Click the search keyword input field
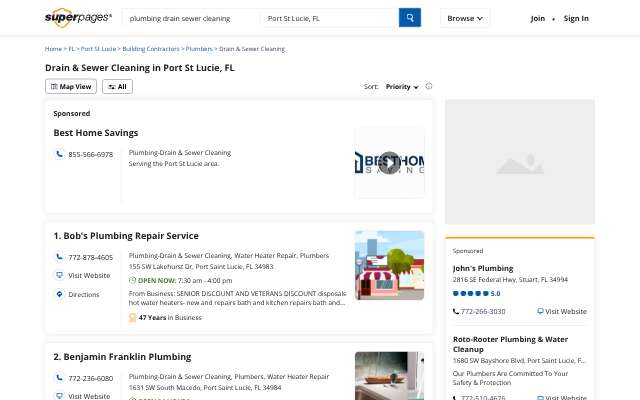Viewport: 640px width, 400px height. 191,18
